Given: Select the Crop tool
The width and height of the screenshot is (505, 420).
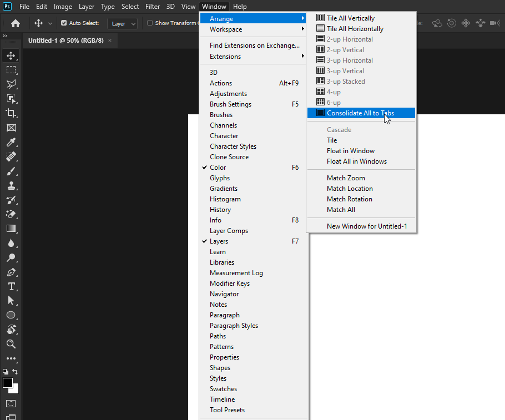Looking at the screenshot, I should pyautogui.click(x=11, y=112).
